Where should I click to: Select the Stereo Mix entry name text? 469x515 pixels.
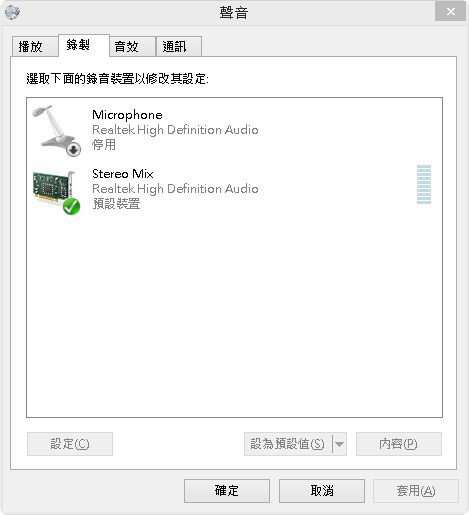tap(123, 174)
